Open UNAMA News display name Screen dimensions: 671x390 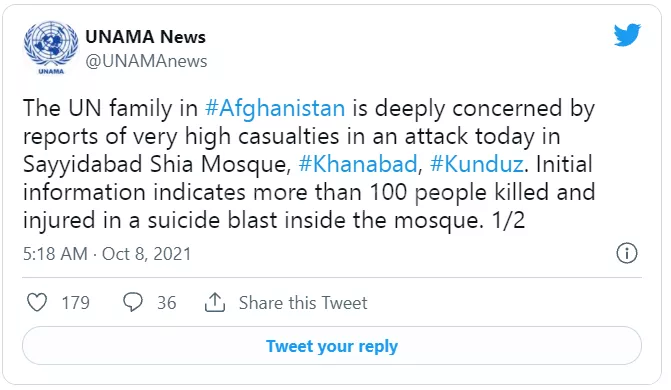(145, 37)
